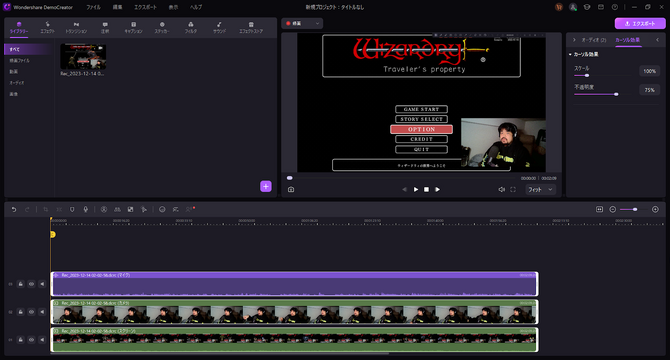The width and height of the screenshot is (670, 360).
Task: Undo the last timeline action
Action: 14,209
